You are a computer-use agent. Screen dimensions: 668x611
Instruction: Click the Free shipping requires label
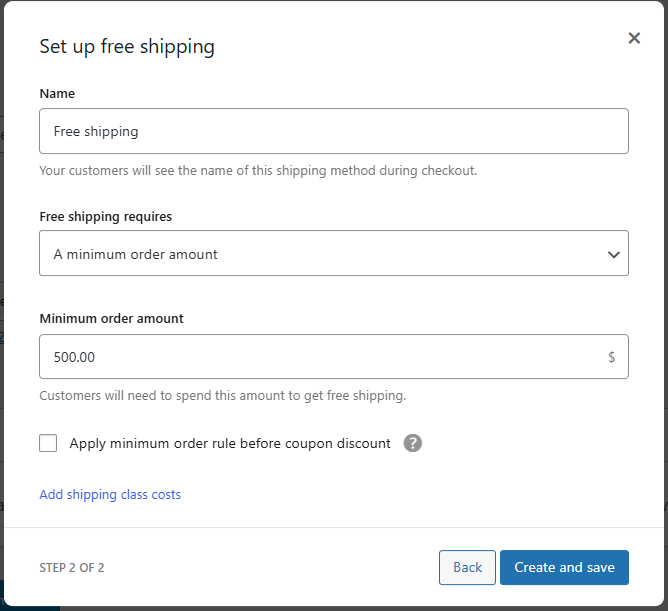pyautogui.click(x=106, y=216)
